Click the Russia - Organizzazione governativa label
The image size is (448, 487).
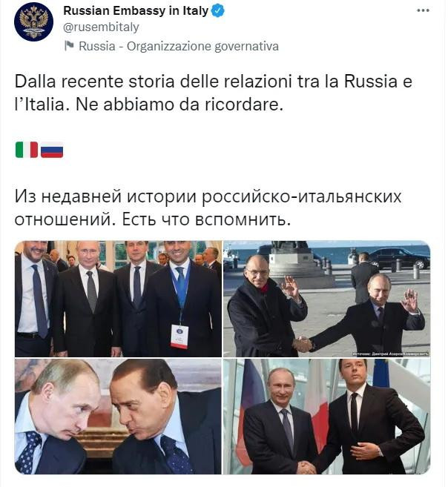[x=179, y=46]
